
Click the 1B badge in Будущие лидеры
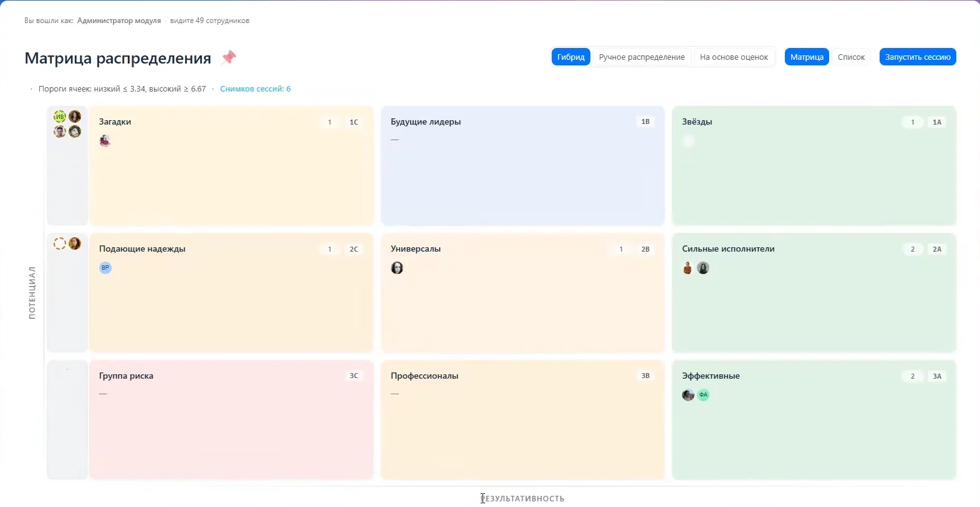[645, 122]
